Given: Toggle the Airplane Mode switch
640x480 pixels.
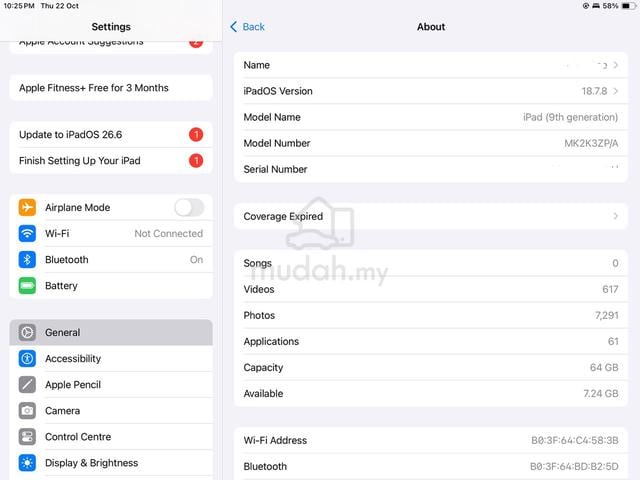Looking at the screenshot, I should point(189,207).
